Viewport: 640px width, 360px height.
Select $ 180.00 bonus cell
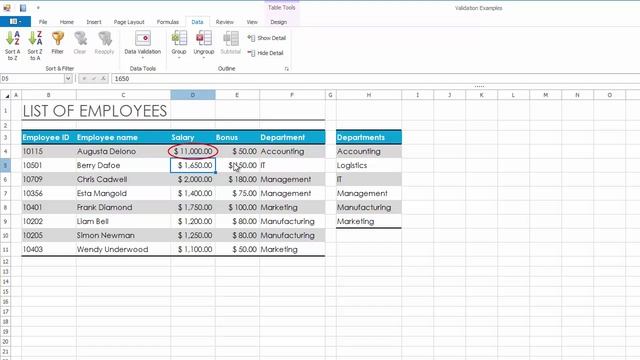(237, 179)
